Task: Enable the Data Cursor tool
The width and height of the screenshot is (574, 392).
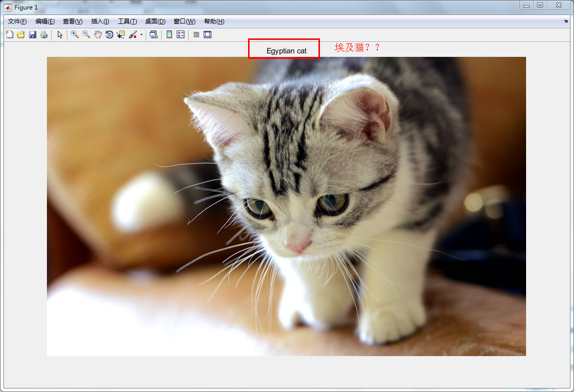Action: point(120,34)
